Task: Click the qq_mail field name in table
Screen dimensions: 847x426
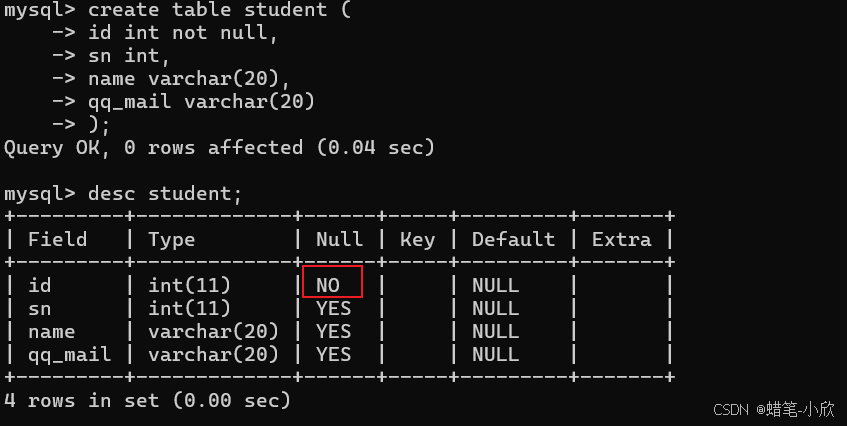Action: tap(70, 355)
